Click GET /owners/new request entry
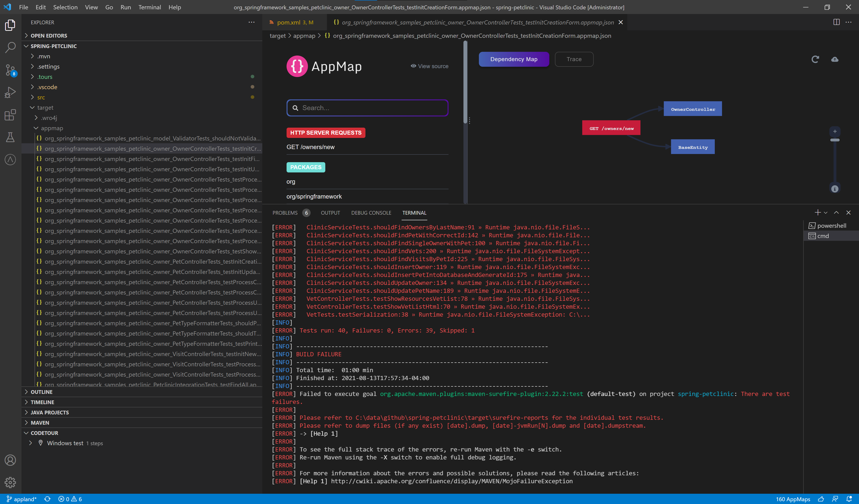The height and width of the screenshot is (504, 859). coord(310,147)
